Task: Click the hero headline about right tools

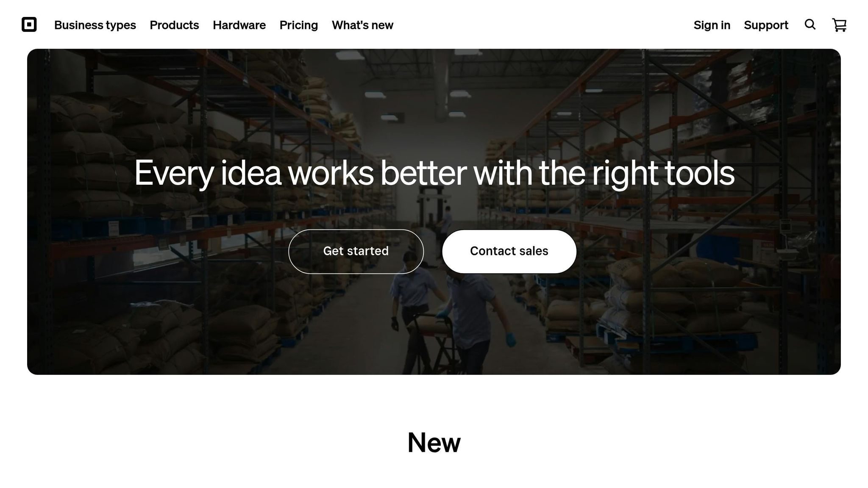Action: click(x=434, y=173)
